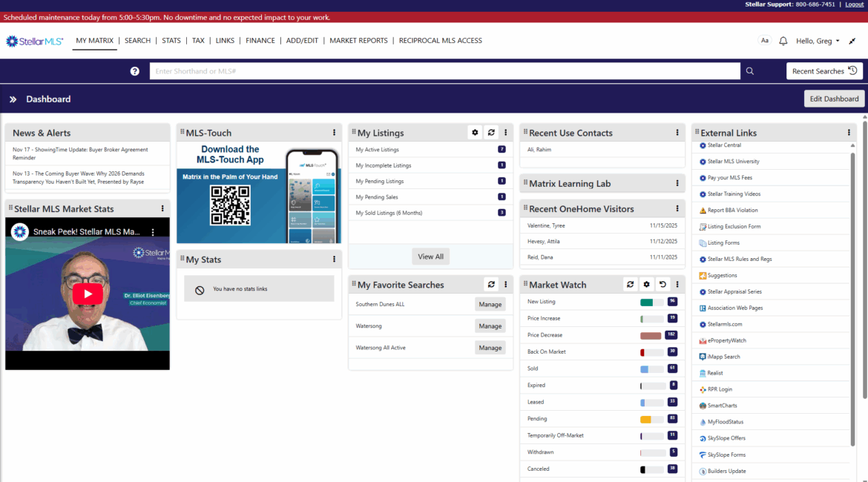
Task: Open the MARKET REPORTS menu
Action: (358, 41)
